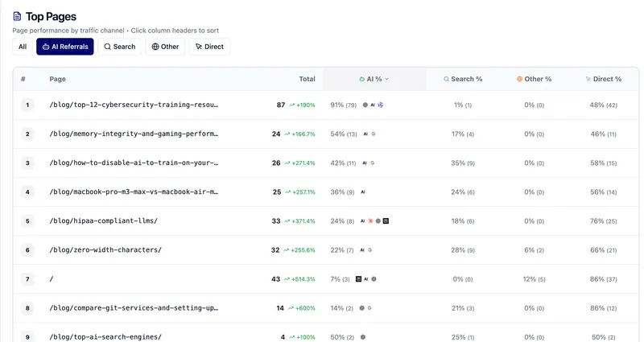Click the gray circle source icon in row 1

pyautogui.click(x=365, y=105)
